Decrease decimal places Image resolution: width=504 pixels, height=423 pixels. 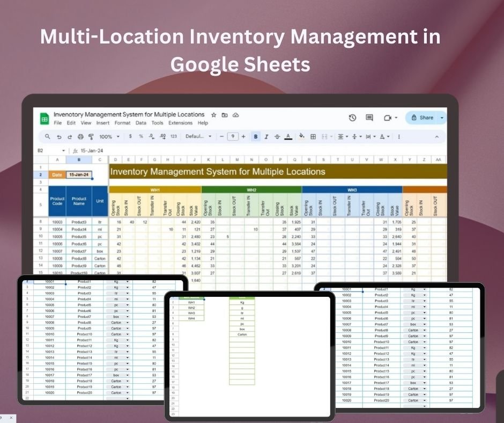(151, 136)
